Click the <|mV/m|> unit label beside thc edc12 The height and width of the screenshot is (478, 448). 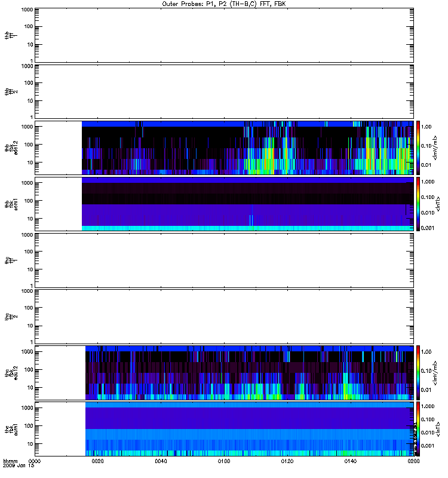(435, 373)
